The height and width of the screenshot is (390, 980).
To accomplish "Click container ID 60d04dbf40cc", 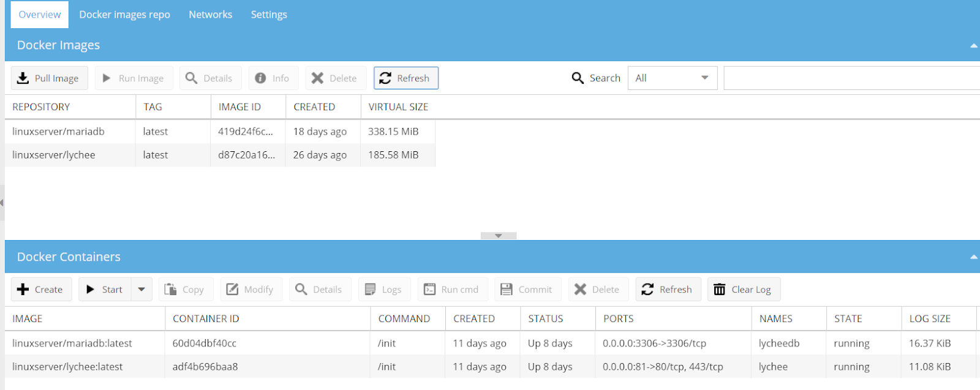I will (205, 343).
